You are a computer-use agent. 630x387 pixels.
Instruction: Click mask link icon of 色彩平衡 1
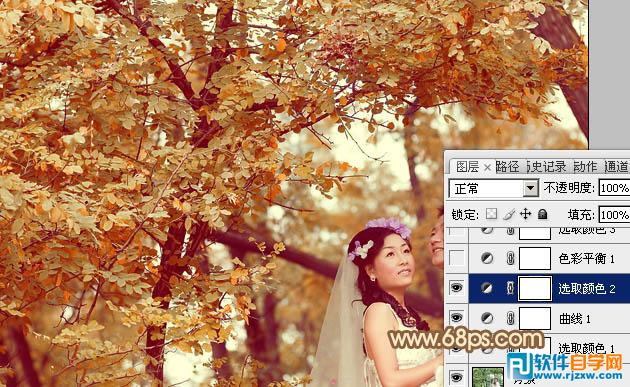[x=510, y=258]
